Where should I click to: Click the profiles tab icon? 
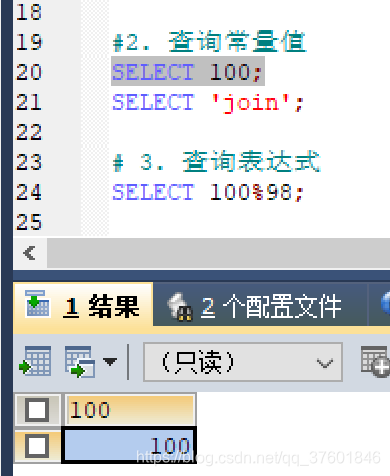click(x=180, y=307)
